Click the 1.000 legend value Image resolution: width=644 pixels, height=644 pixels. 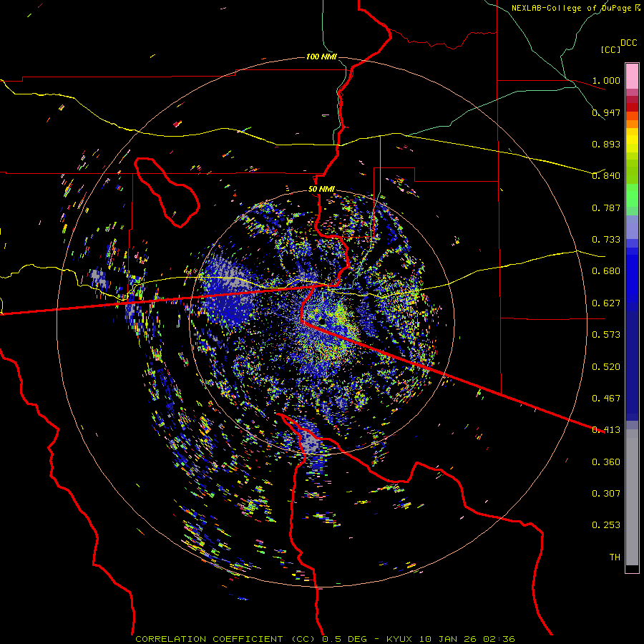[x=606, y=80]
